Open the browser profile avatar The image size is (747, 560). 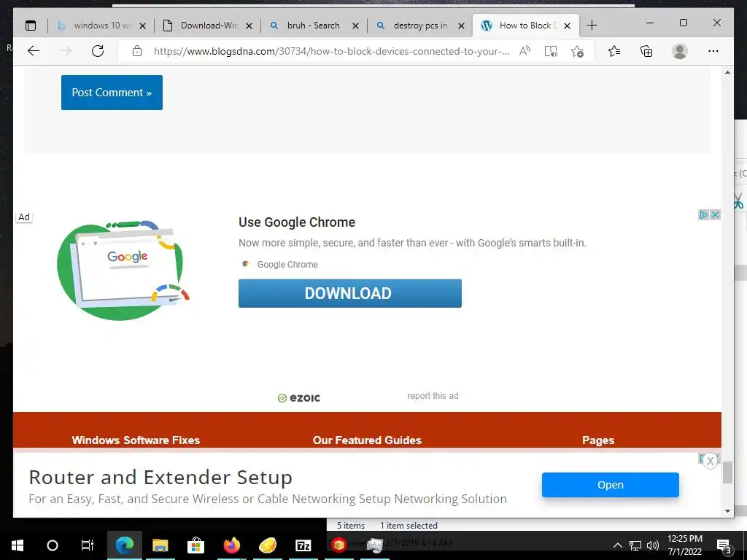click(x=680, y=51)
